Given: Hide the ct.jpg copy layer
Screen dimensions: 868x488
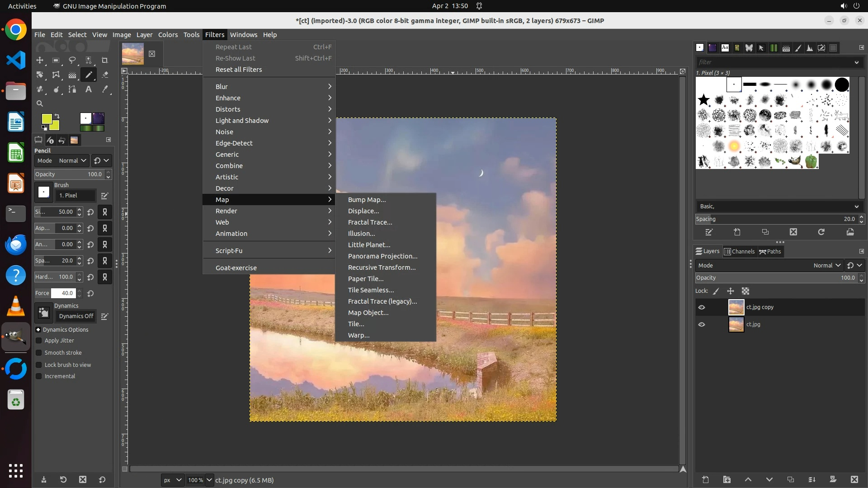Looking at the screenshot, I should [701, 307].
